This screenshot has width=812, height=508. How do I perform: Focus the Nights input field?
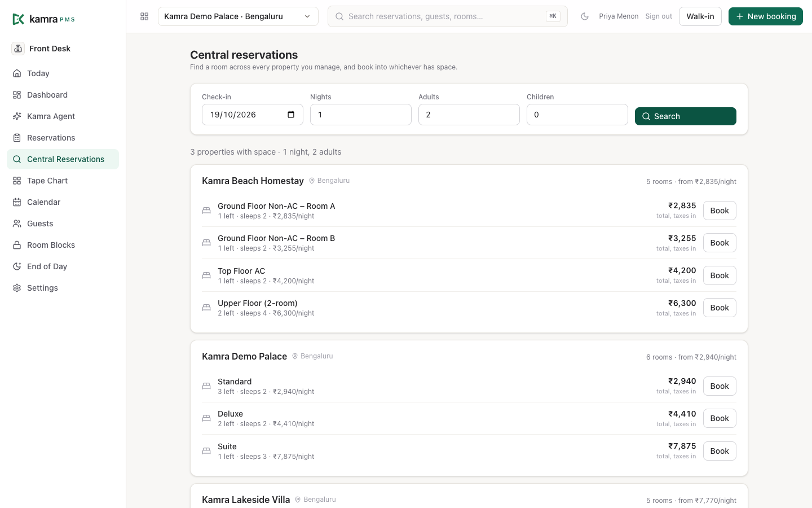tap(361, 115)
